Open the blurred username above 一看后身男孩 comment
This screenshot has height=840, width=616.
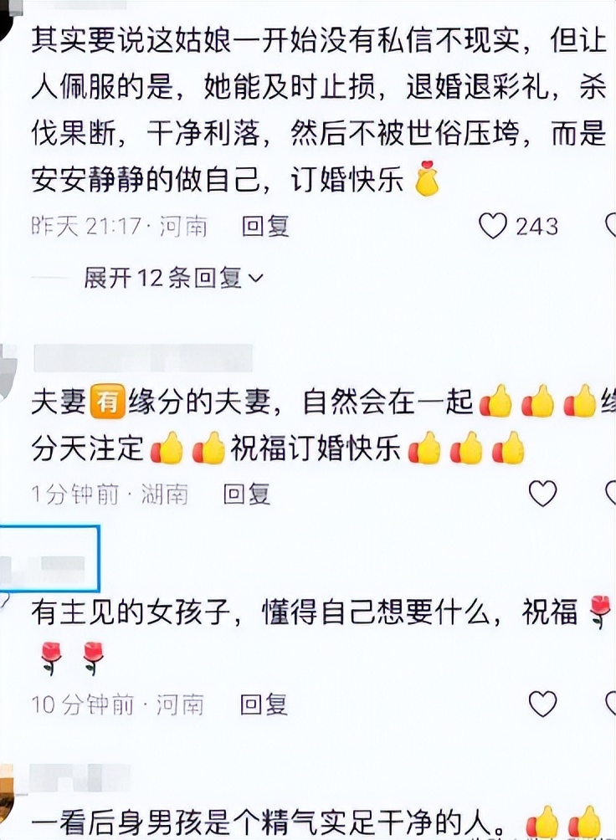(80, 778)
